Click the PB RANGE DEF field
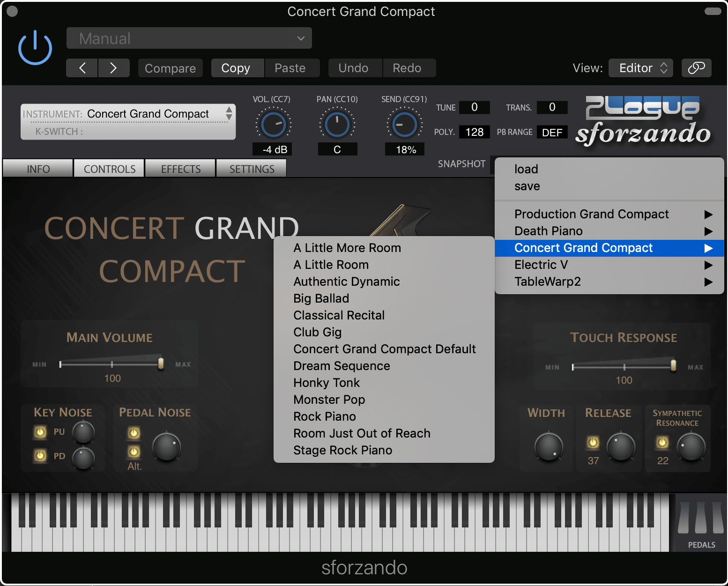Screen dimensions: 728x586 pos(552,132)
